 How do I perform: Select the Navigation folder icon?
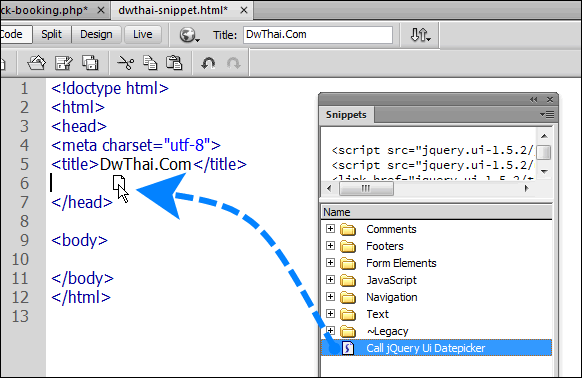[x=348, y=297]
